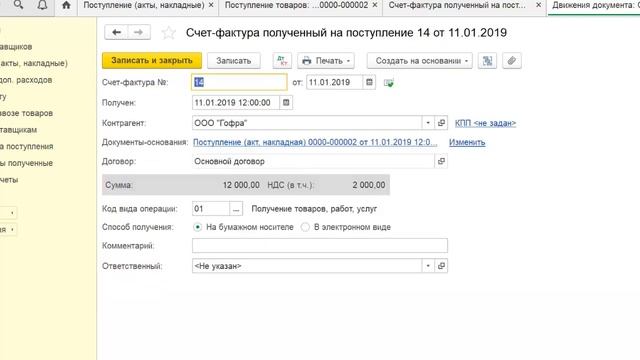Focus the Получен date-time field
The width and height of the screenshot is (640, 360).
(x=236, y=103)
